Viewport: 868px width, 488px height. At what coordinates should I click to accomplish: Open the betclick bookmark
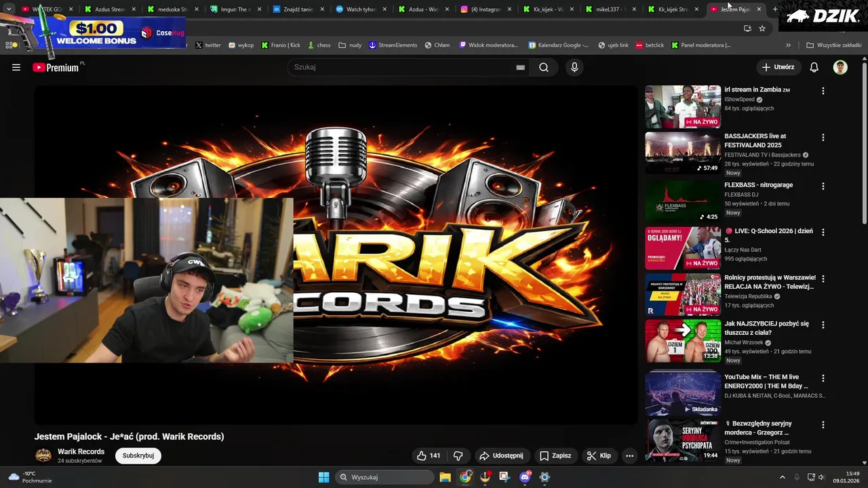650,45
